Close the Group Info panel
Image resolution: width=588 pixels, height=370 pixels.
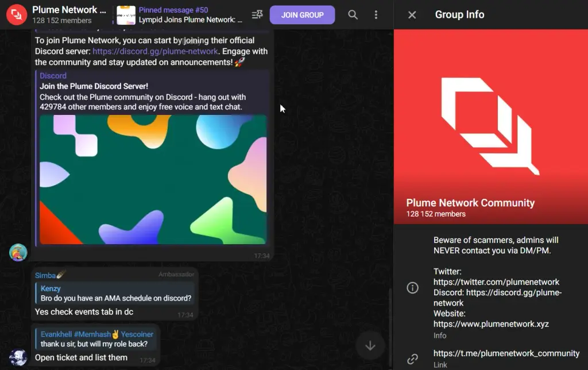[412, 14]
